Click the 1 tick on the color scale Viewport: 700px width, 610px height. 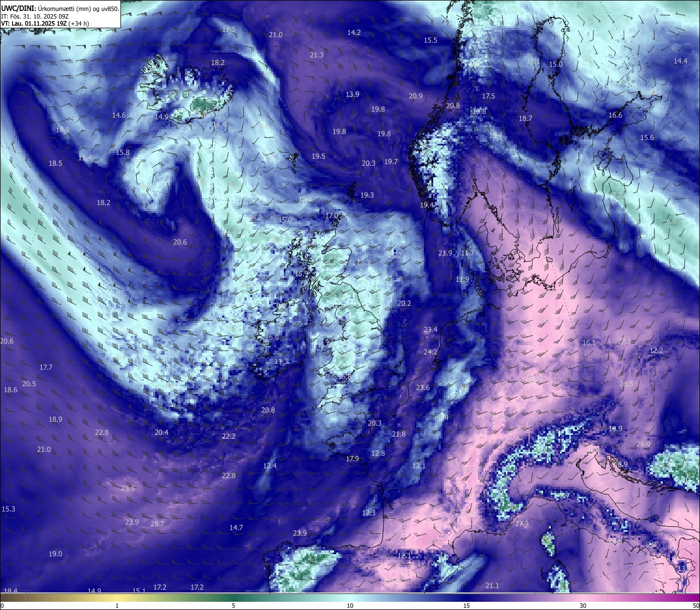[x=117, y=606]
